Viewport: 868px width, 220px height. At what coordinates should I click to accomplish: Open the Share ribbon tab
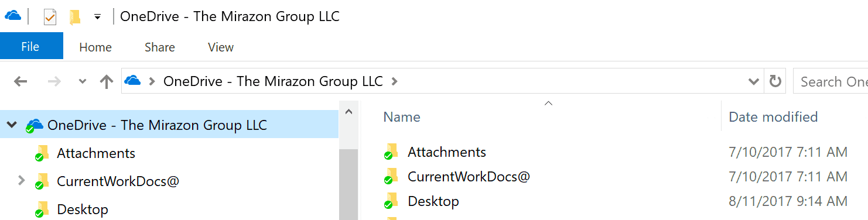[160, 47]
